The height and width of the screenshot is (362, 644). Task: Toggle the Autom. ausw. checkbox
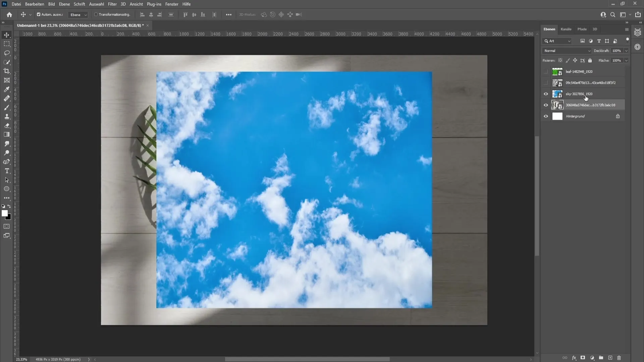(39, 14)
